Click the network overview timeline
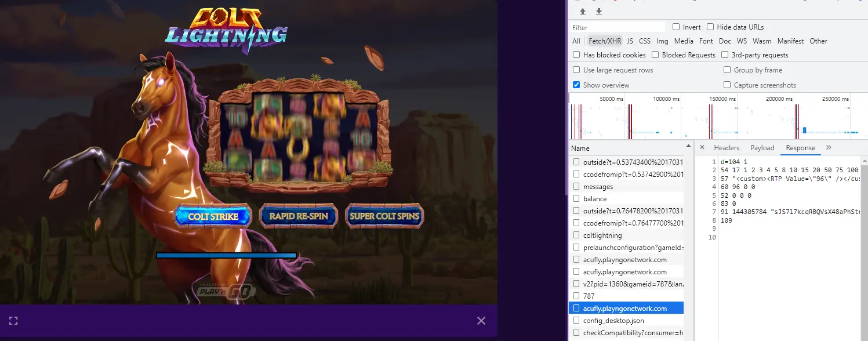868x341 pixels. pyautogui.click(x=718, y=117)
